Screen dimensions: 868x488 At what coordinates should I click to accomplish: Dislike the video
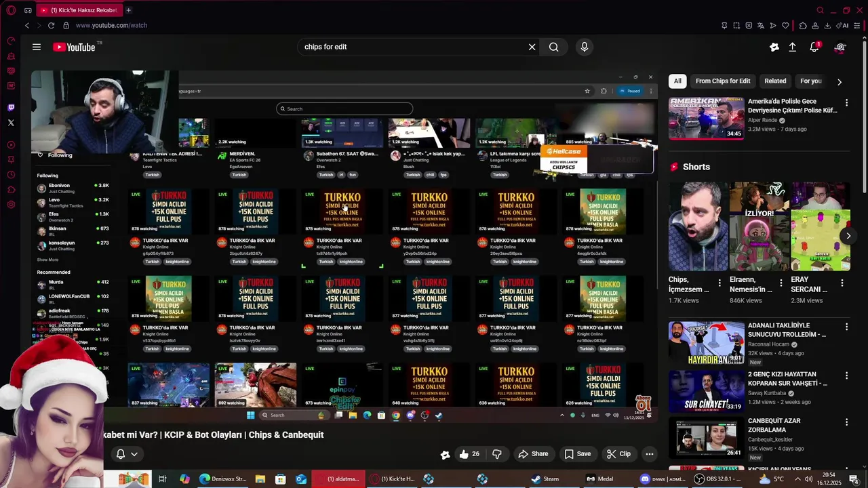click(497, 454)
